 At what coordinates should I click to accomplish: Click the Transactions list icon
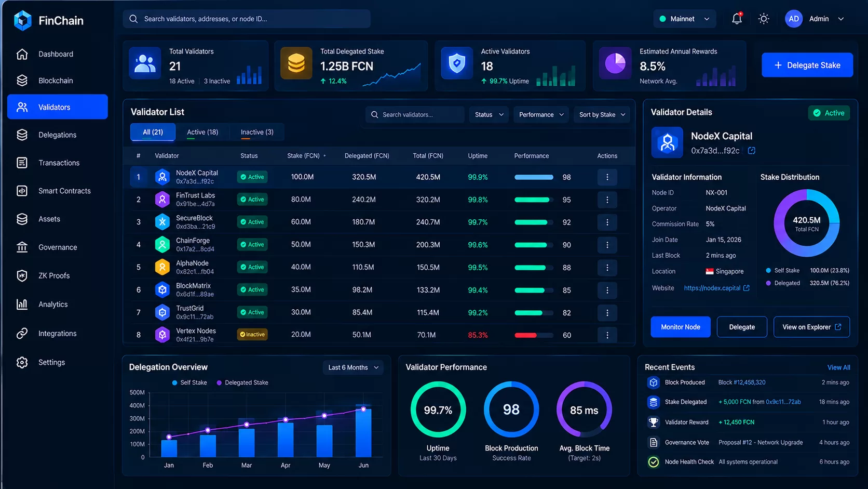coord(22,163)
